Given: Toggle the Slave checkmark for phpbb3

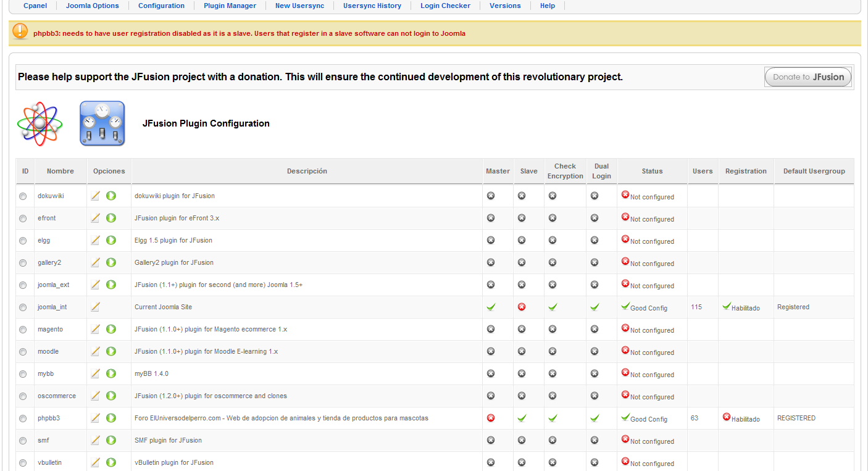Looking at the screenshot, I should tap(522, 418).
